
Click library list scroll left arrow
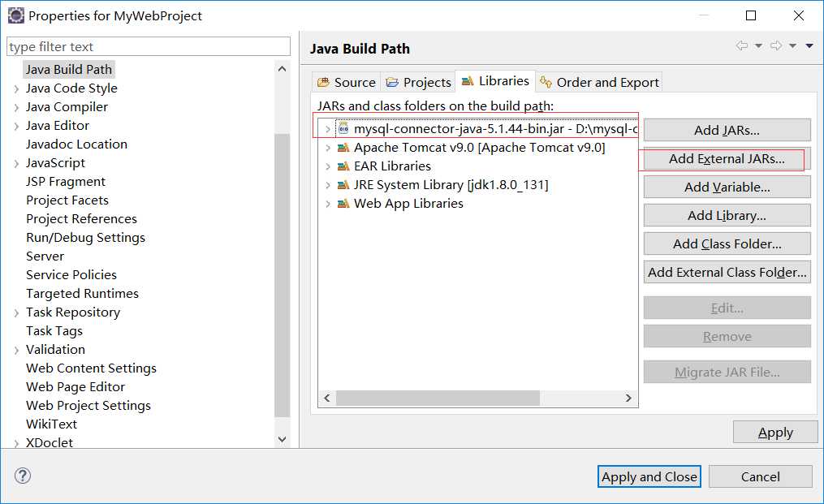pos(327,398)
